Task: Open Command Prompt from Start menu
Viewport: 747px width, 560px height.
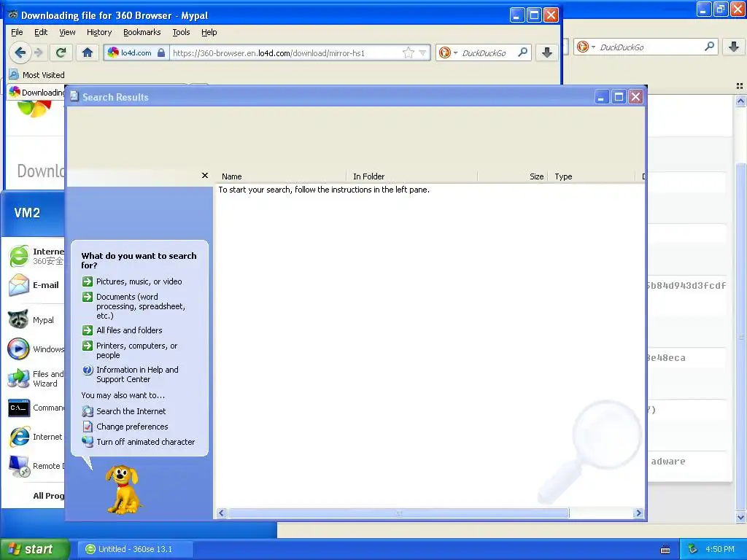Action: [x=37, y=408]
